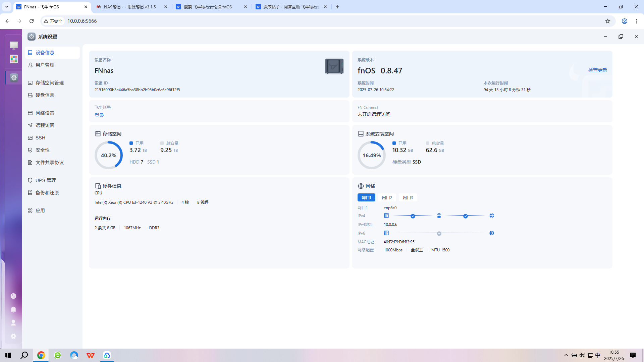Screen dimensions: 644x362
Task: Click 检查更新 to check for updates
Action: [597, 70]
